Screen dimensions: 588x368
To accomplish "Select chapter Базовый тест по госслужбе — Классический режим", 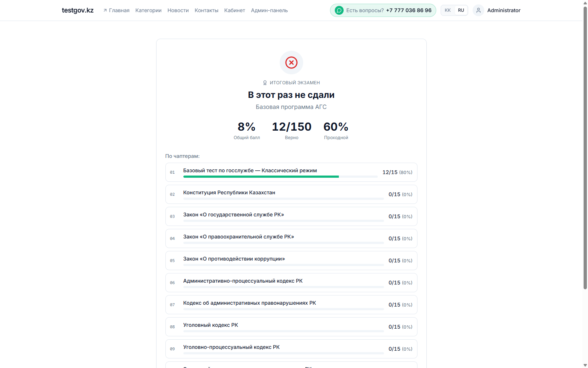I will (291, 172).
